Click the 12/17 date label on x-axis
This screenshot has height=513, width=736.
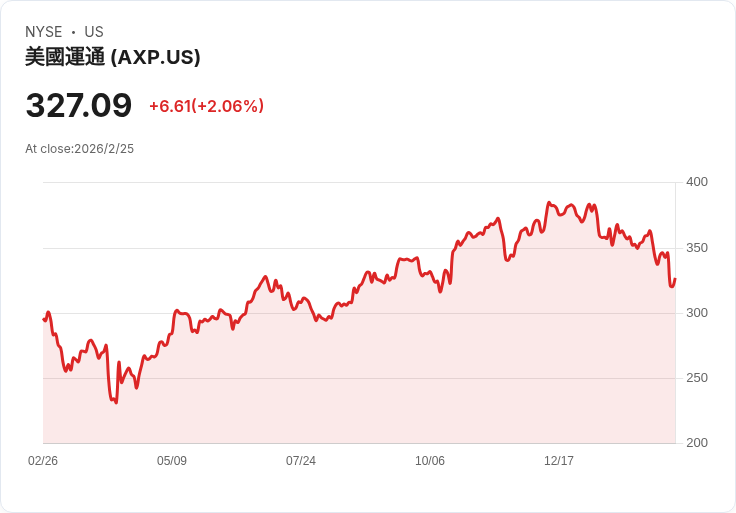(559, 461)
